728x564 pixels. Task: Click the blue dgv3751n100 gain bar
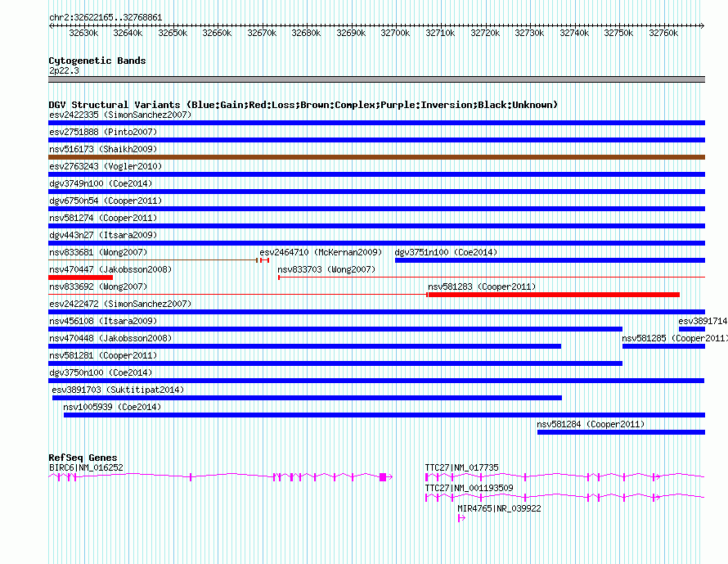[x=550, y=260]
